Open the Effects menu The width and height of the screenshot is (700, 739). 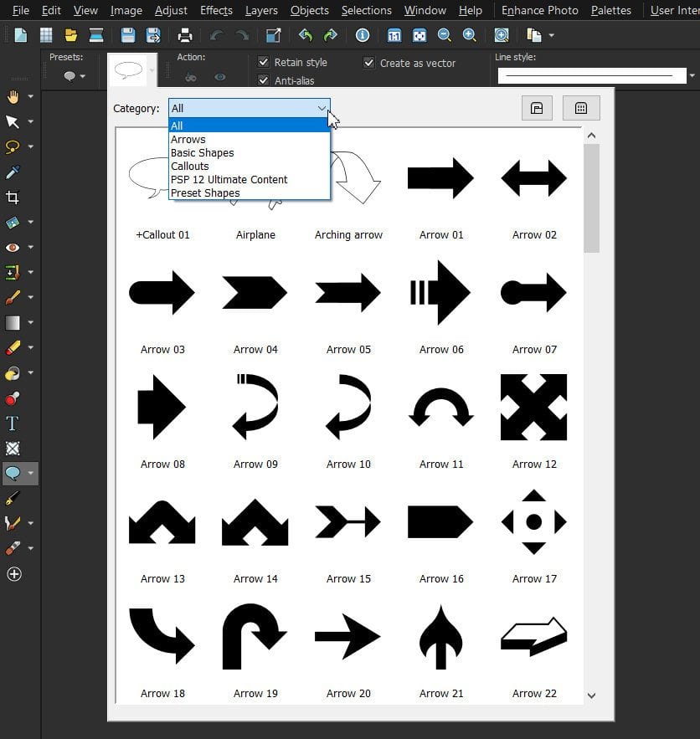pos(215,10)
